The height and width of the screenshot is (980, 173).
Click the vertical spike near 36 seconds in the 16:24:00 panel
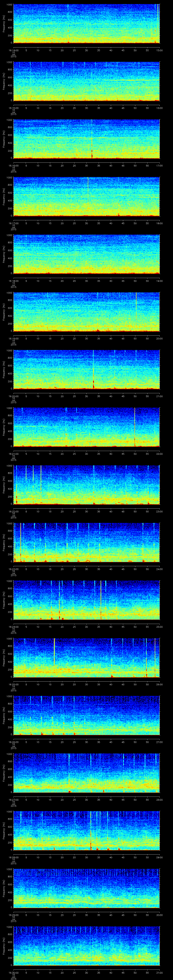click(101, 599)
